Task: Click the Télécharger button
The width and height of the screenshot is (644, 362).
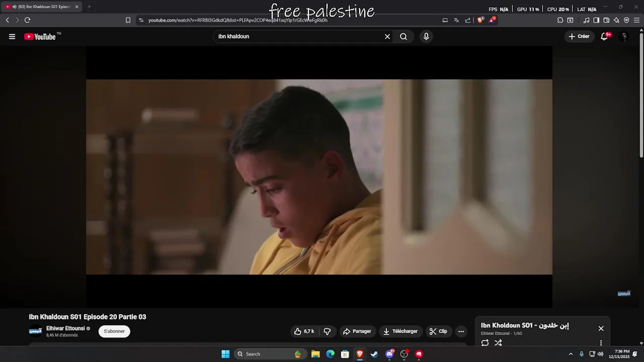Action: 400,331
